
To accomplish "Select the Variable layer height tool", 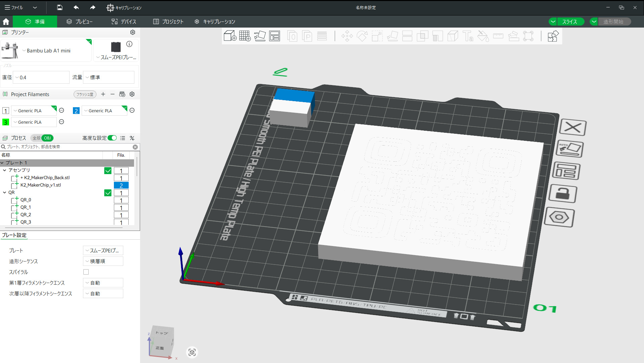I will point(322,36).
